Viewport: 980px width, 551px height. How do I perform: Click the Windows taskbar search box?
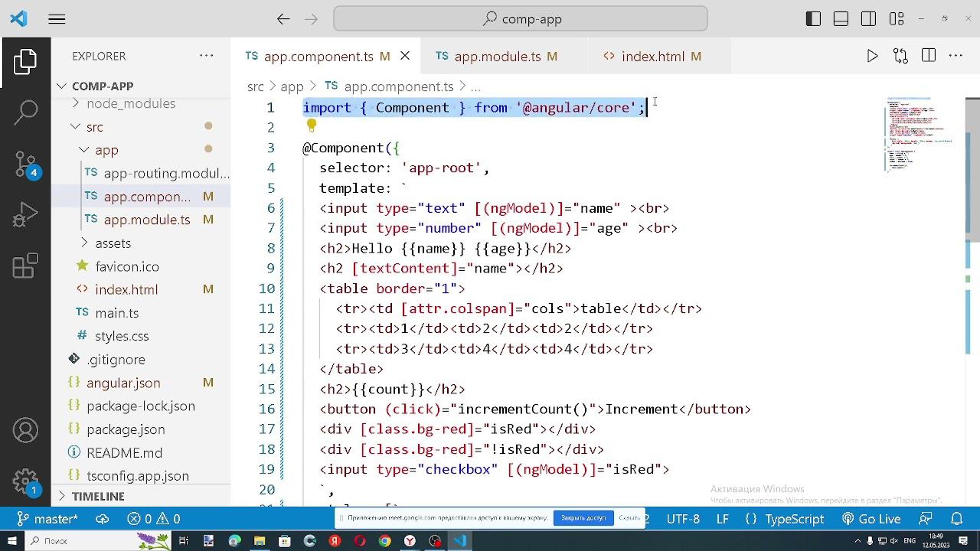pos(100,541)
